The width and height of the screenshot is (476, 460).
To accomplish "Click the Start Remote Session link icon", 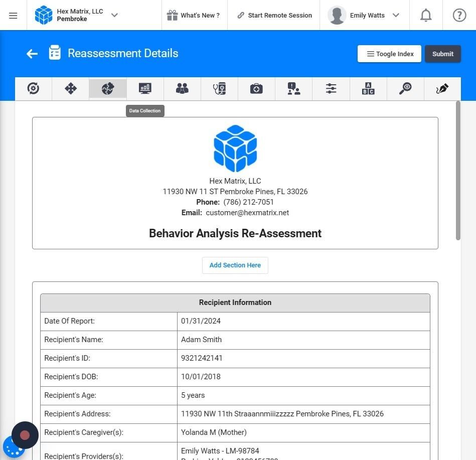I will coord(241,15).
